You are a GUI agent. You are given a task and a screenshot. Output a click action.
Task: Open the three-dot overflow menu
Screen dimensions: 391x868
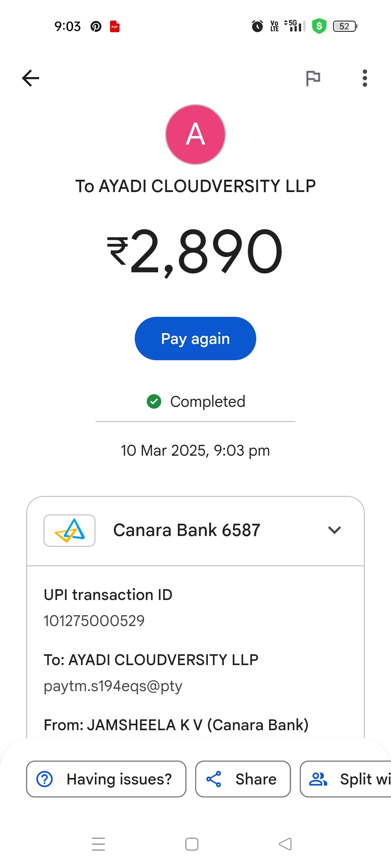pos(365,78)
